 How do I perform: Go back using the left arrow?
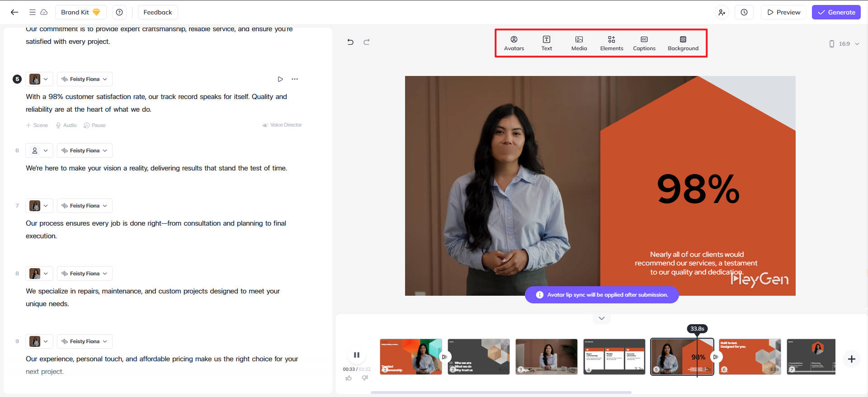[x=14, y=12]
